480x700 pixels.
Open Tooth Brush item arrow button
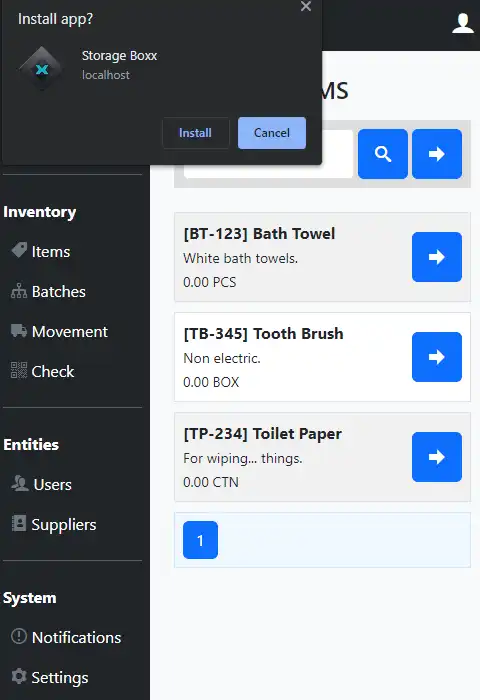click(x=437, y=357)
